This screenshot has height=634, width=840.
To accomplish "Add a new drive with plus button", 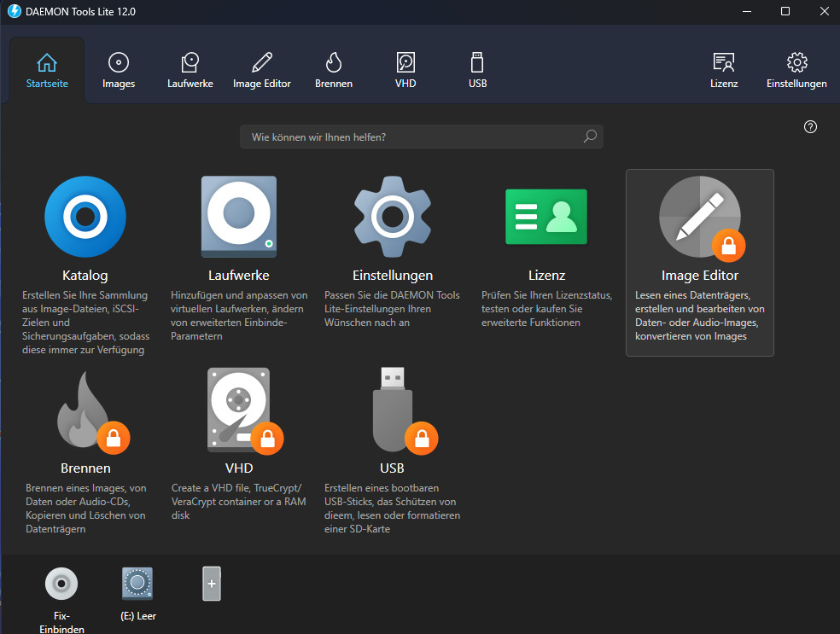I will tap(212, 584).
